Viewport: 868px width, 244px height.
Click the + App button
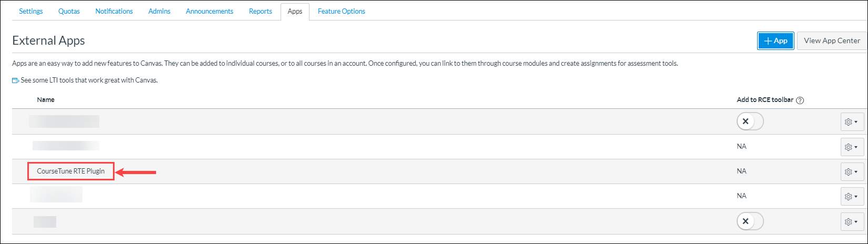click(776, 40)
